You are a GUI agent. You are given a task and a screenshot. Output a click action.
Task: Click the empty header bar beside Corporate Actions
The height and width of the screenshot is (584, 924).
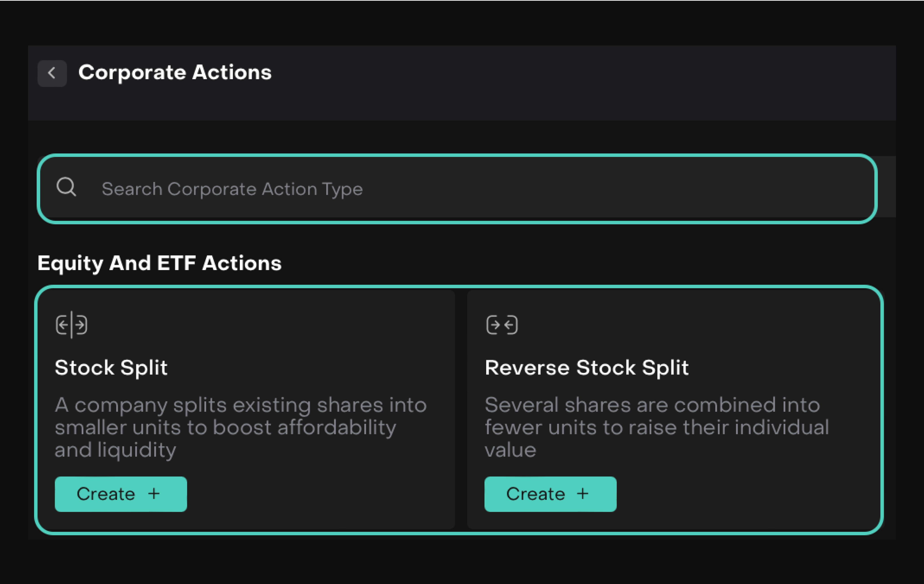[x=575, y=77]
